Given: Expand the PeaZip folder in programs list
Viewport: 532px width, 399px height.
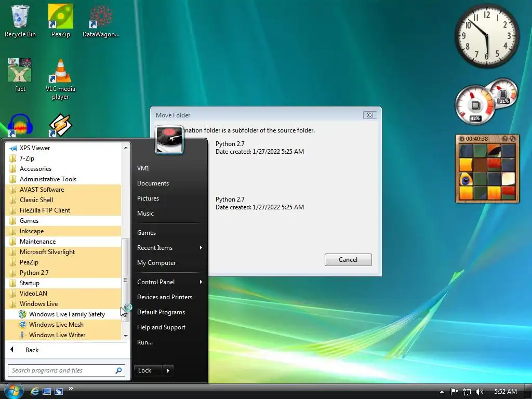Looking at the screenshot, I should point(63,262).
